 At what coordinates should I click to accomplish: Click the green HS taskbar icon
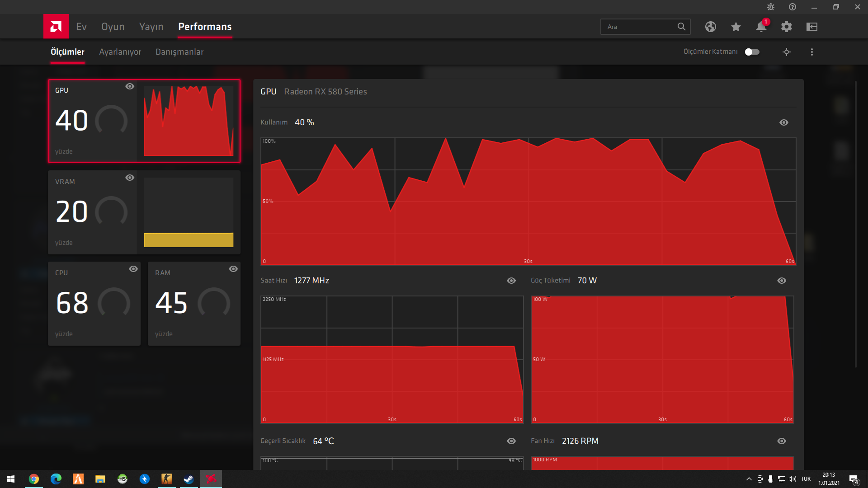(123, 479)
